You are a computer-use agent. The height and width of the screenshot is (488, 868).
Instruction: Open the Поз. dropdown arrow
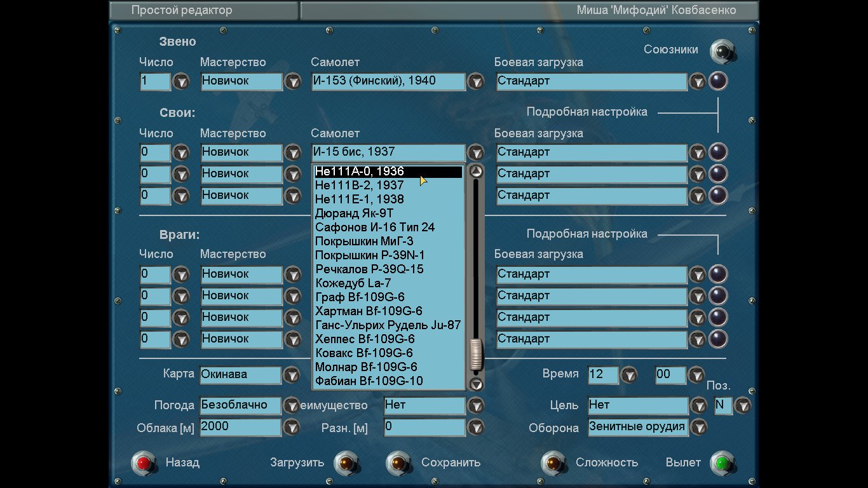[742, 405]
